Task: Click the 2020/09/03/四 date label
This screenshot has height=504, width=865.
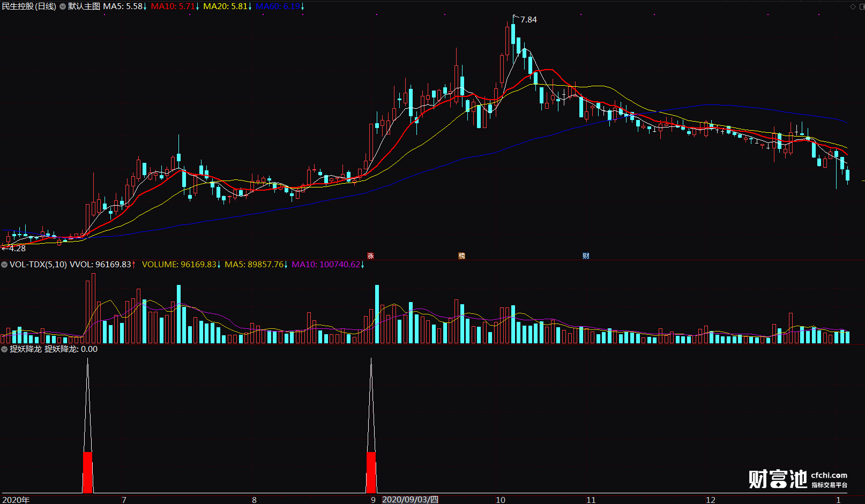Action: pyautogui.click(x=410, y=500)
